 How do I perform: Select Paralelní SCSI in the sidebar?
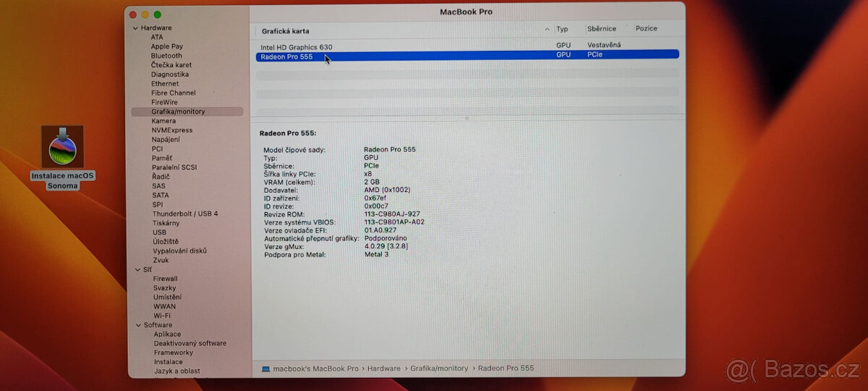[x=174, y=167]
